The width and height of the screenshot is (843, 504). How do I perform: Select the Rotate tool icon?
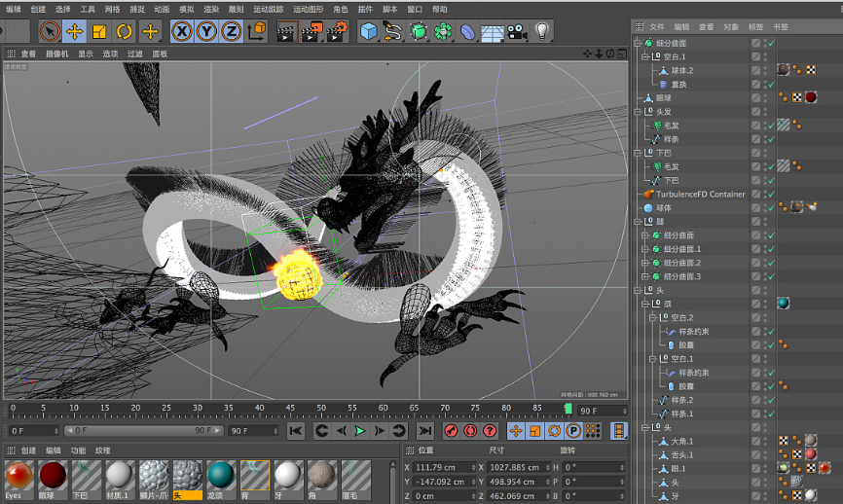tap(124, 31)
